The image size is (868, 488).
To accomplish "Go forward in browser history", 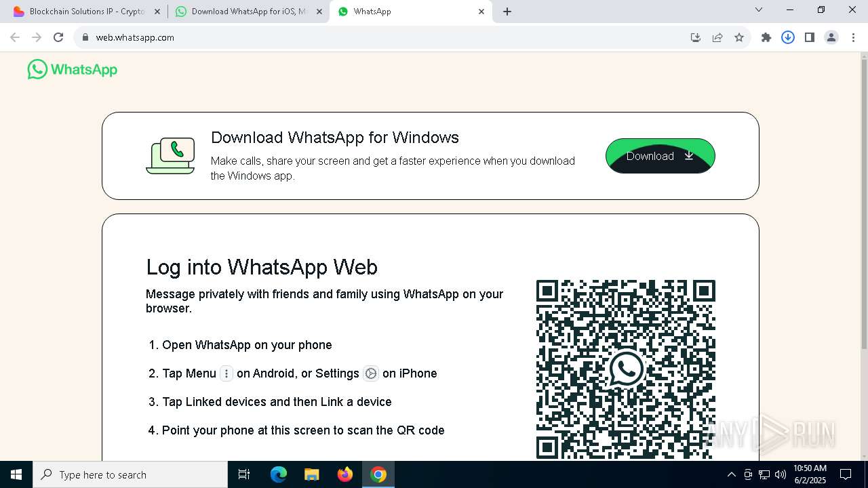I will click(37, 37).
